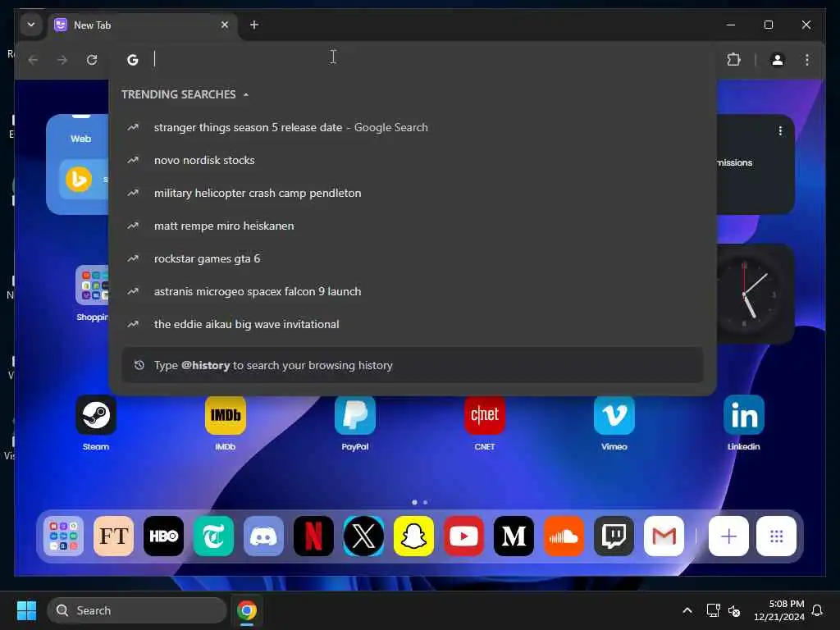Open X (Twitter) from the dock
Image resolution: width=840 pixels, height=630 pixels.
(363, 536)
